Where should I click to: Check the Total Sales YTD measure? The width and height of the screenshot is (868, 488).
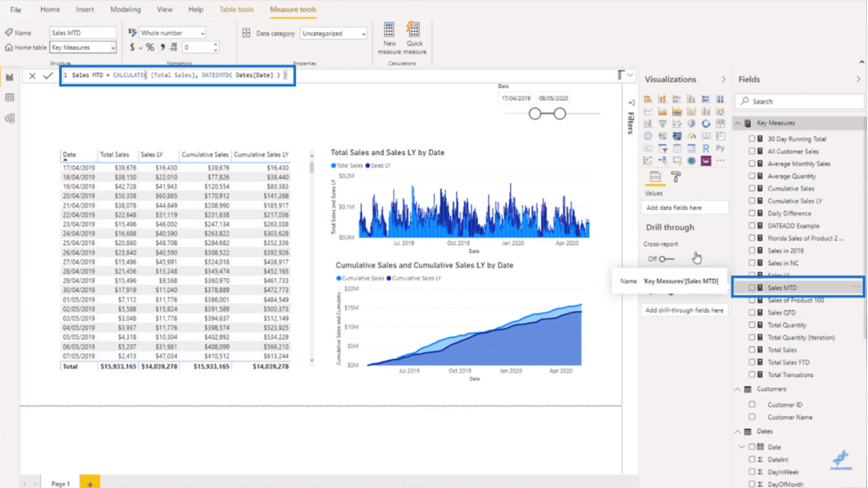click(752, 363)
